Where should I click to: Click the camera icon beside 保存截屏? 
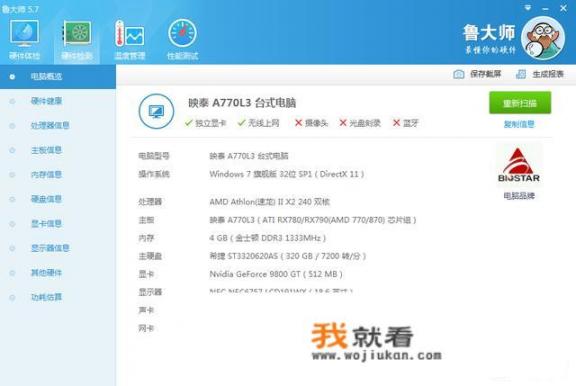click(x=458, y=74)
